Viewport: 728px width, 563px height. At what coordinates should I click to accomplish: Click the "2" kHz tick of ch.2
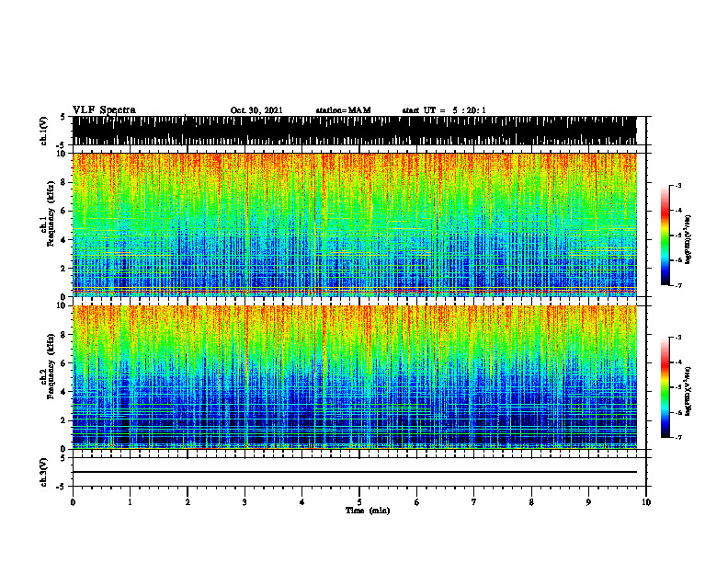[64, 420]
